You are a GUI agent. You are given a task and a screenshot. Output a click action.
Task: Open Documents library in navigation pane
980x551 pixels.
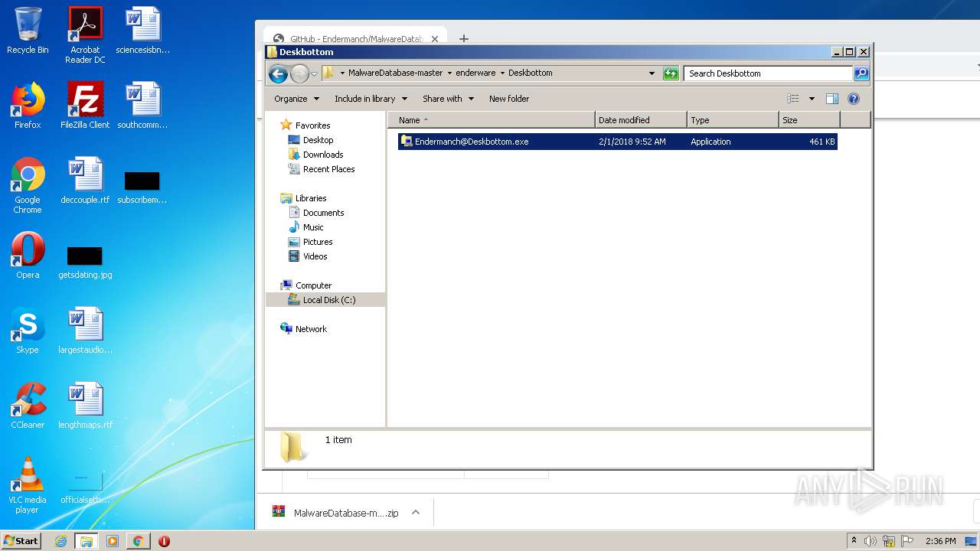tap(323, 213)
